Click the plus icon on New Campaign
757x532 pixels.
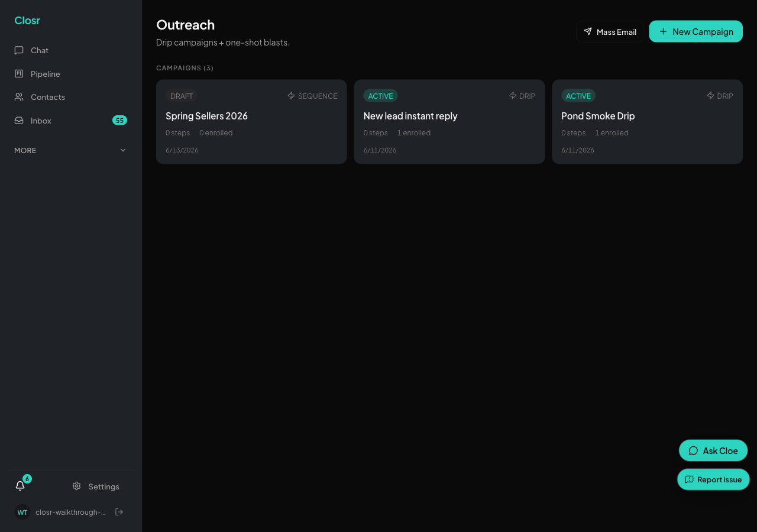point(663,31)
